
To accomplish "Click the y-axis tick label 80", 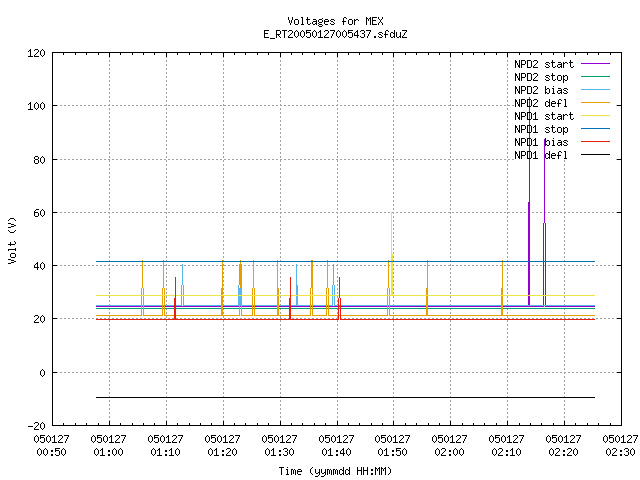I will tap(40, 160).
